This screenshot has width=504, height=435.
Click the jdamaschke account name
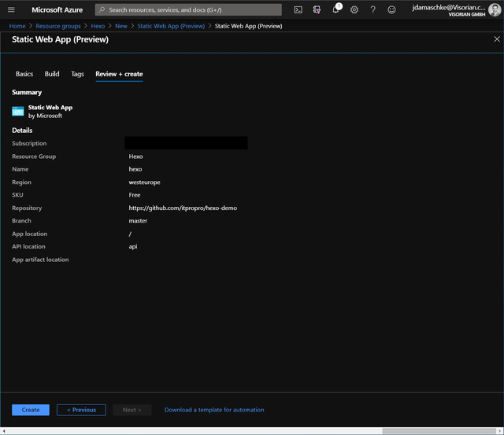(449, 7)
